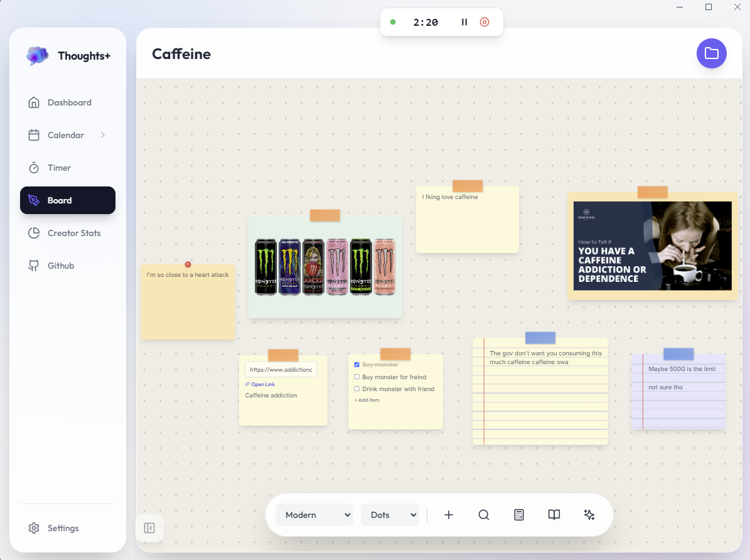Collapse the sidebar with panel icon
Screen dimensions: 750x560
click(x=149, y=528)
